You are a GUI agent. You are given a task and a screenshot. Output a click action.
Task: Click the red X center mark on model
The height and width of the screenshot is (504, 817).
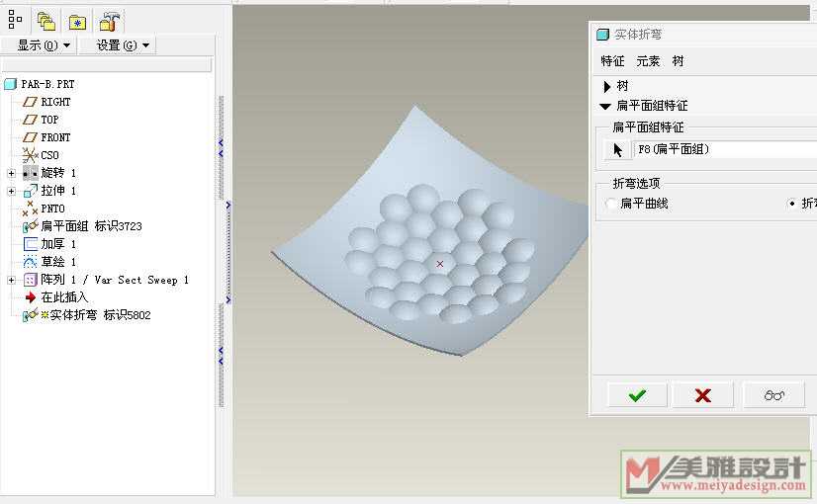click(440, 264)
